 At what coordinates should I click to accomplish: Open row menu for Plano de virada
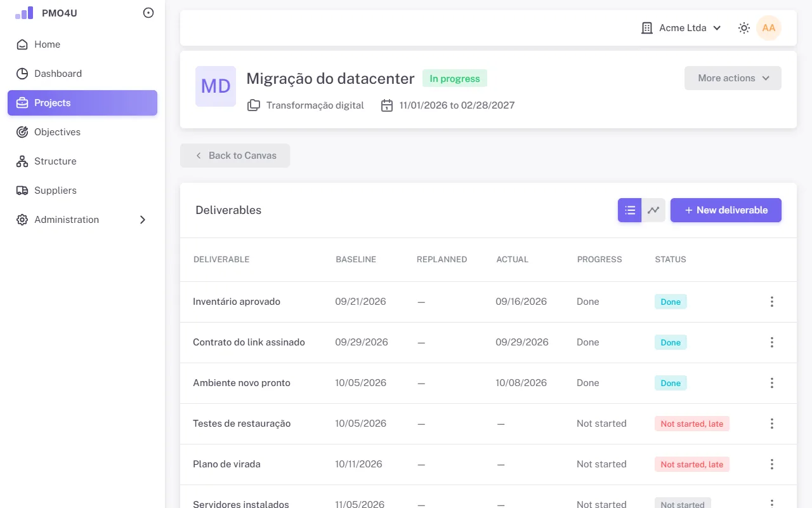[x=772, y=464]
